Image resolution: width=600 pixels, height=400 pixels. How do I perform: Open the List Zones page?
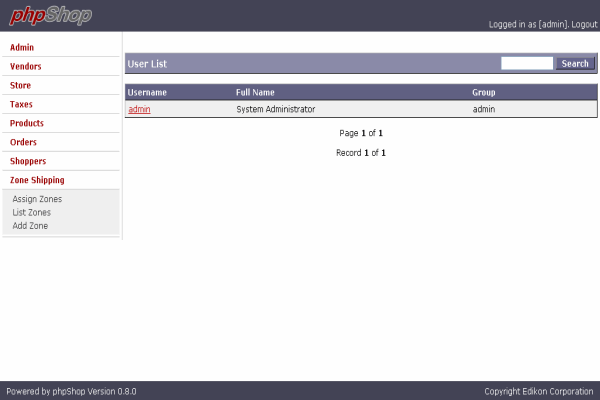pyautogui.click(x=31, y=212)
